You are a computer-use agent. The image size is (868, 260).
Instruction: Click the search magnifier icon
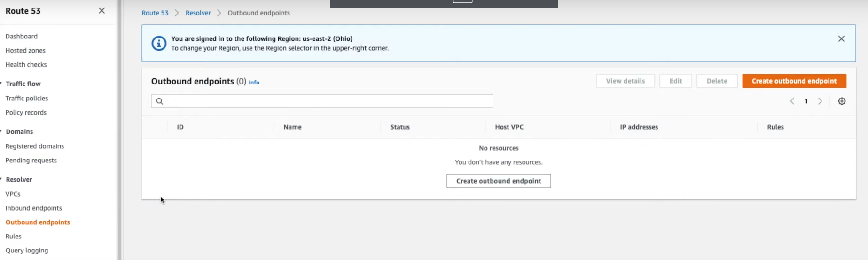point(160,101)
